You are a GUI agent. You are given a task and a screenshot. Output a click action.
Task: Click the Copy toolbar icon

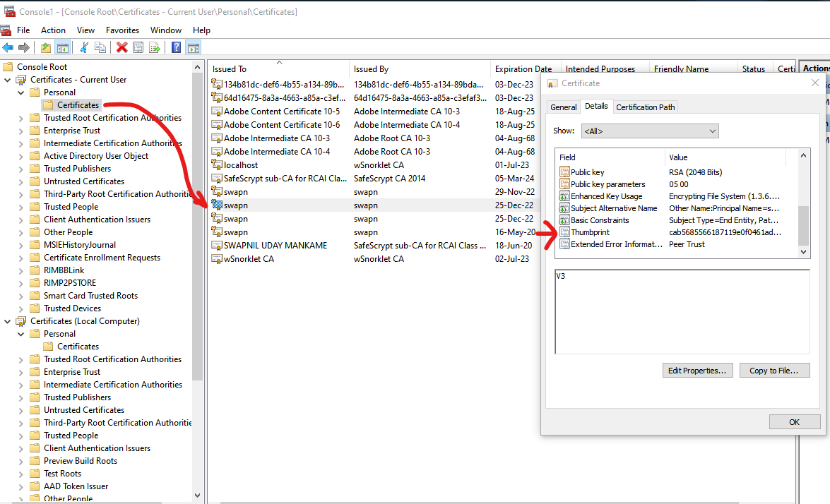tap(99, 47)
